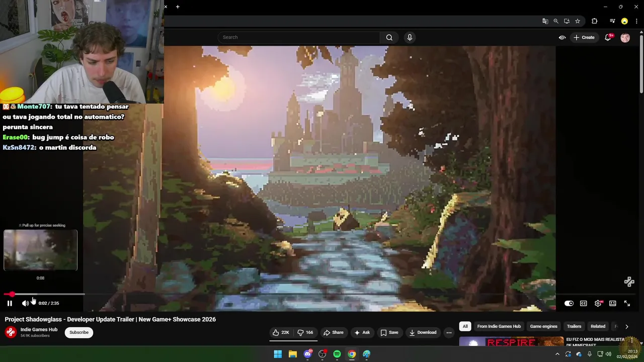The width and height of the screenshot is (644, 362).
Task: Open the Chrome profile avatar
Action: point(624,21)
